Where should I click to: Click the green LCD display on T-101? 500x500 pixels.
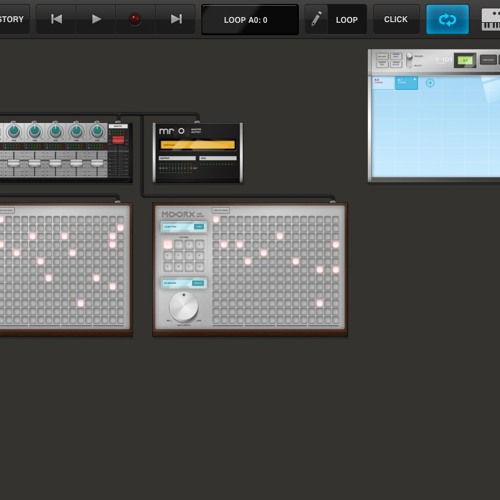coord(465,60)
